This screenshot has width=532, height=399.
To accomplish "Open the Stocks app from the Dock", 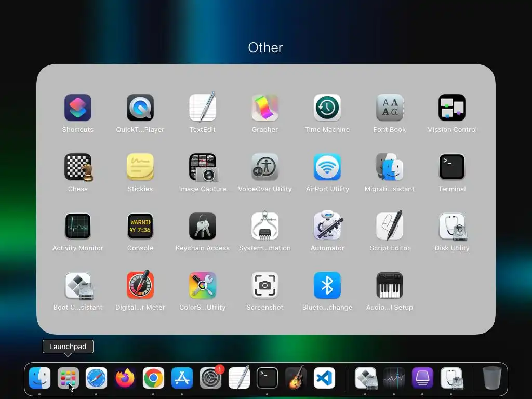I will tap(394, 378).
